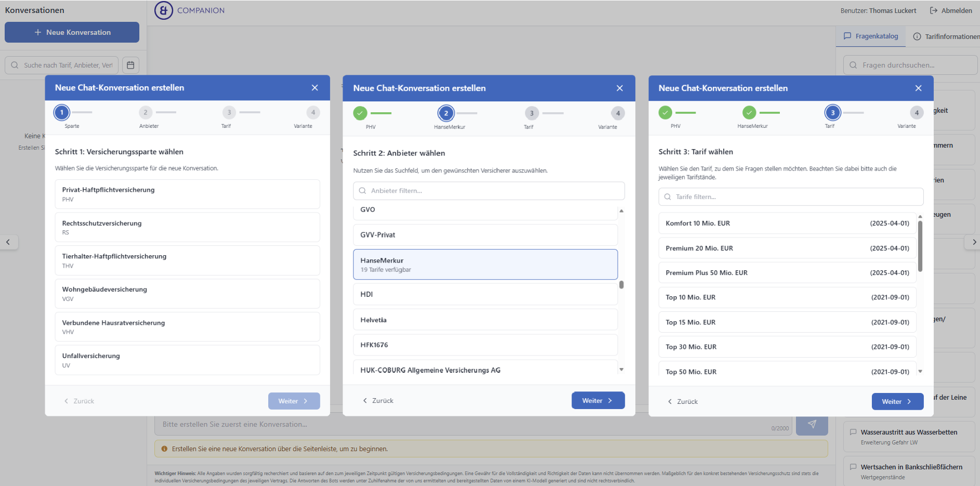This screenshot has width=980, height=486.
Task: Switch to the Tarifinformationen tab
Action: point(946,36)
